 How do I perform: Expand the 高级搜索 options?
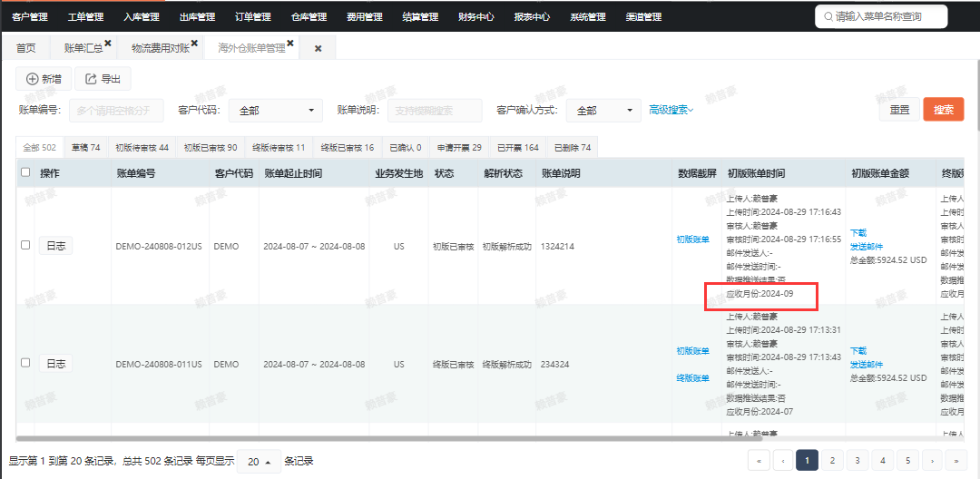671,110
